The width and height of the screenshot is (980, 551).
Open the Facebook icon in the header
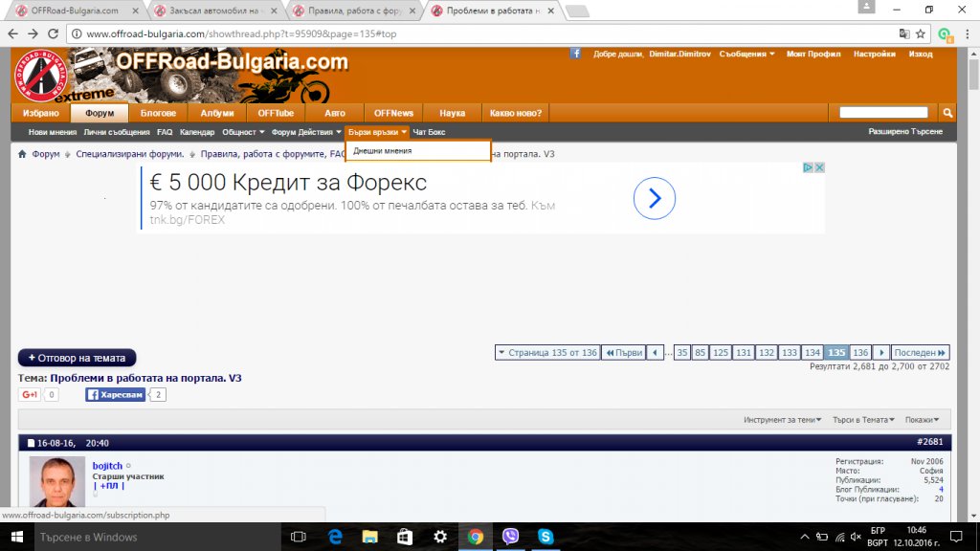(x=575, y=54)
